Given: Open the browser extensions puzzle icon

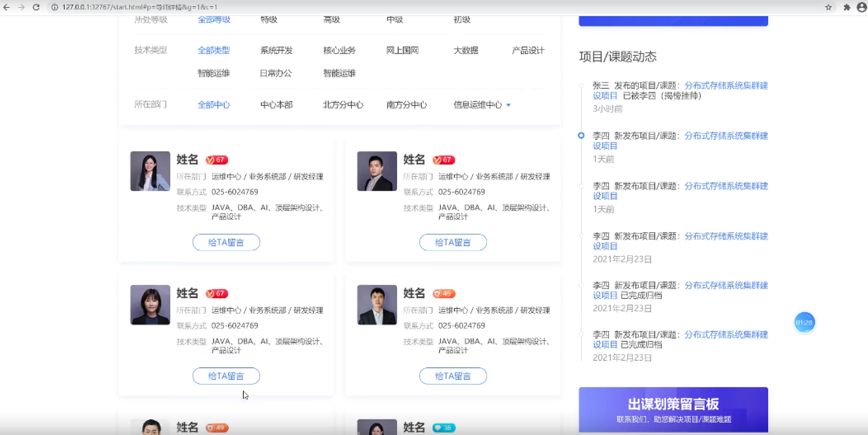Looking at the screenshot, I should (x=847, y=7).
